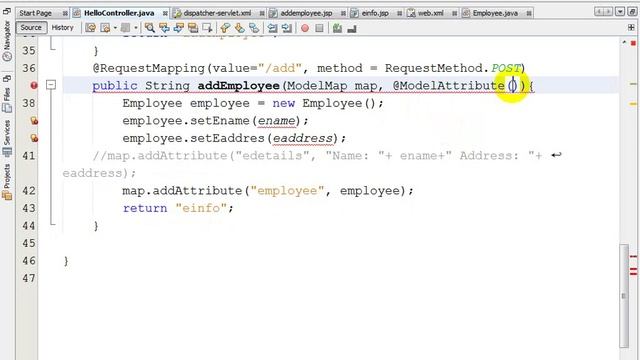Close the dispatcher-servlet.xml tab
Viewport: 640px width, 360px height.
[x=262, y=13]
